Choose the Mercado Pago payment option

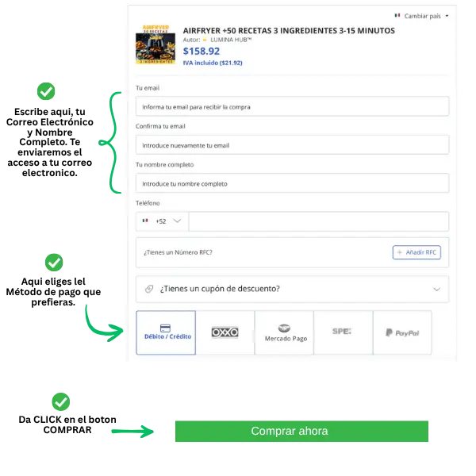(284, 332)
